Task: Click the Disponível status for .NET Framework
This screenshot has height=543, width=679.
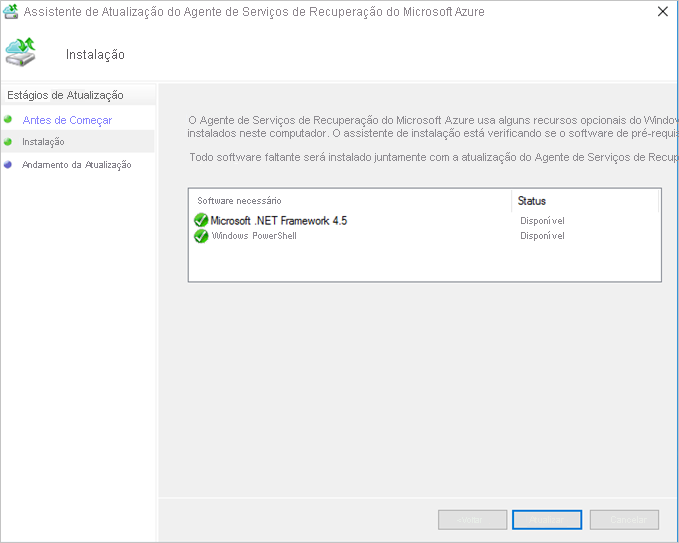Action: [542, 221]
